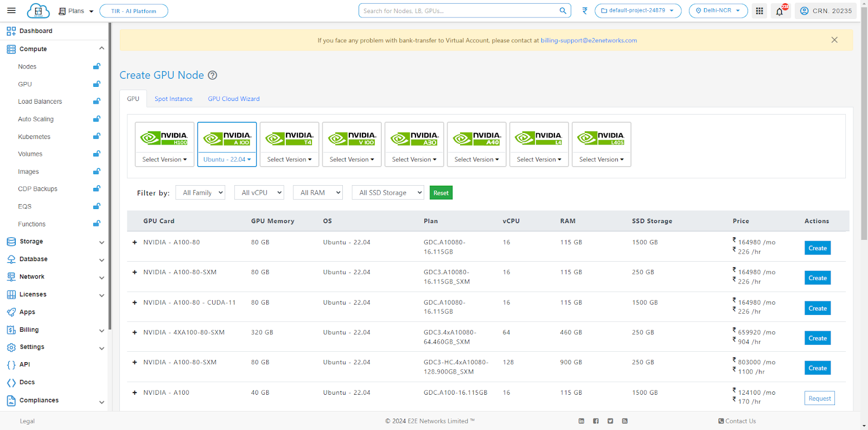Click the E2E cloud logo
This screenshot has height=430, width=868.
(39, 11)
